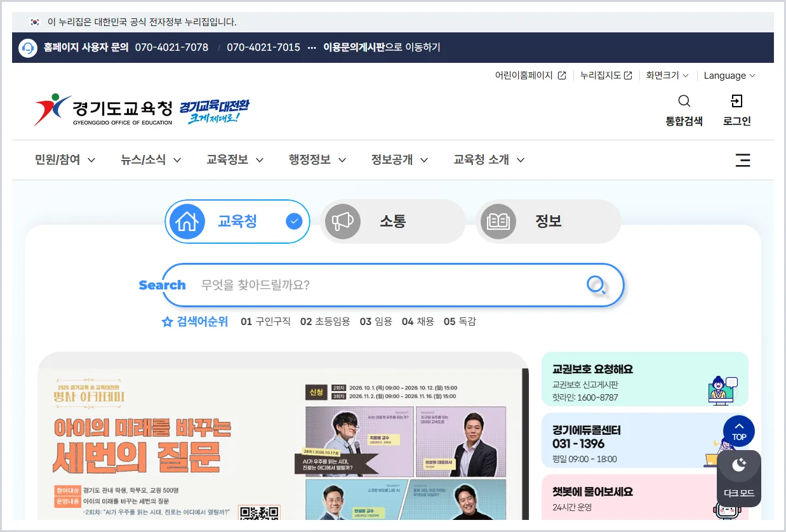Click the teacher illustration in 교권보호 card
Viewport: 786px width, 532px height.
(x=722, y=390)
